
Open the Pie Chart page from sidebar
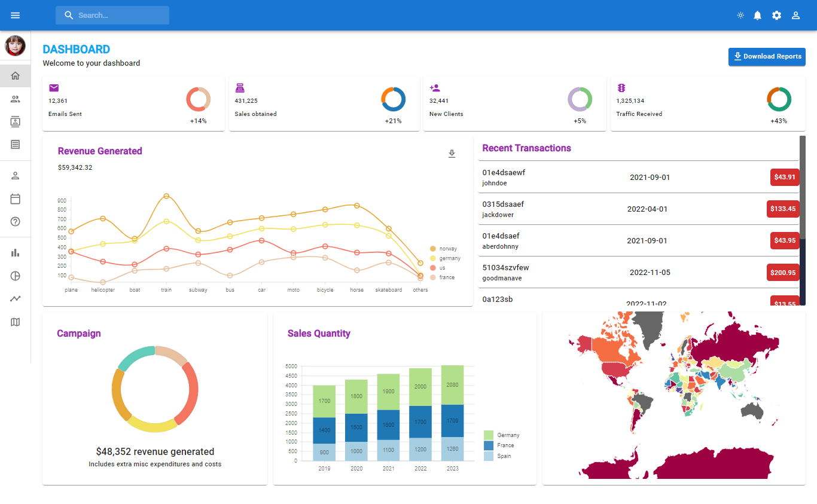pyautogui.click(x=15, y=276)
